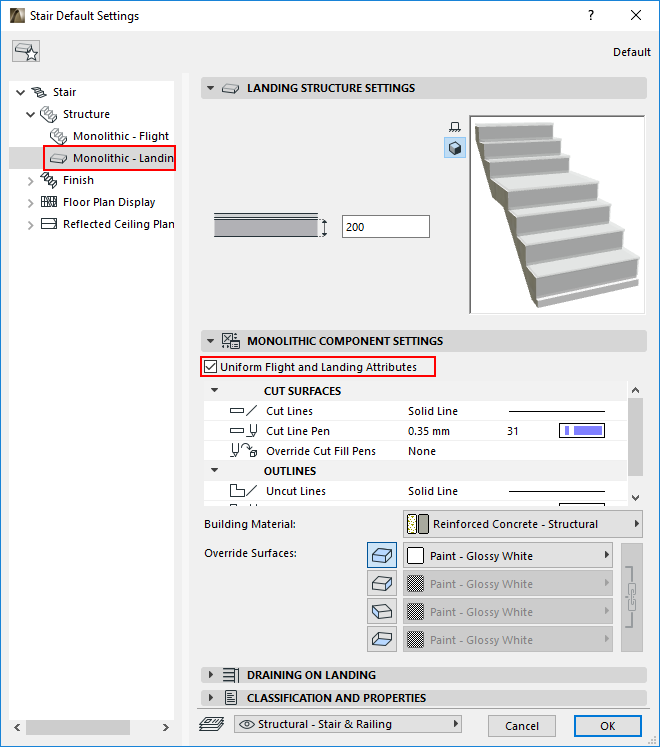Collapse the Structure tree node
Screen dimensions: 660x747
click(30, 114)
